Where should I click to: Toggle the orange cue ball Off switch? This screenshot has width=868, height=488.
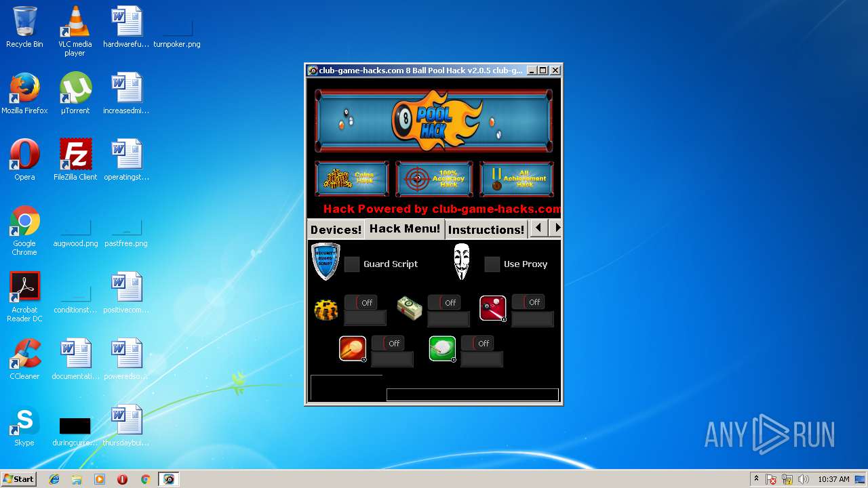click(x=388, y=343)
